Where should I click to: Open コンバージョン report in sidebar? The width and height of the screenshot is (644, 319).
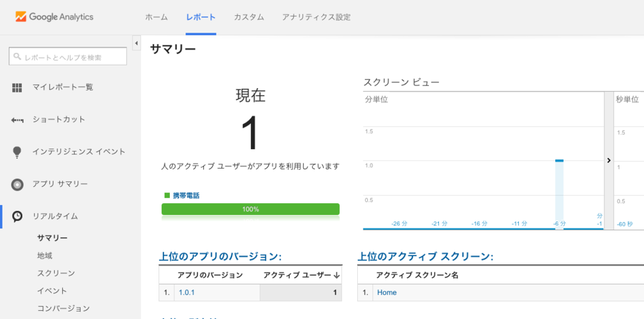(64, 308)
